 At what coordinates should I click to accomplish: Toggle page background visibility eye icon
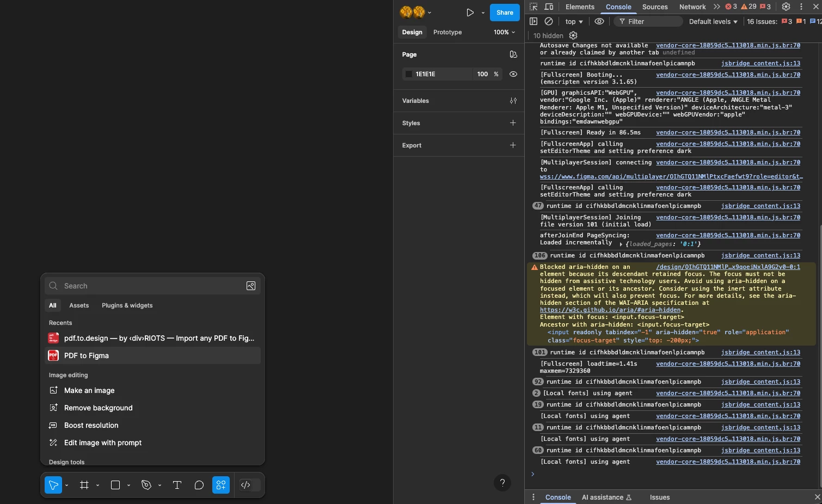coord(513,74)
